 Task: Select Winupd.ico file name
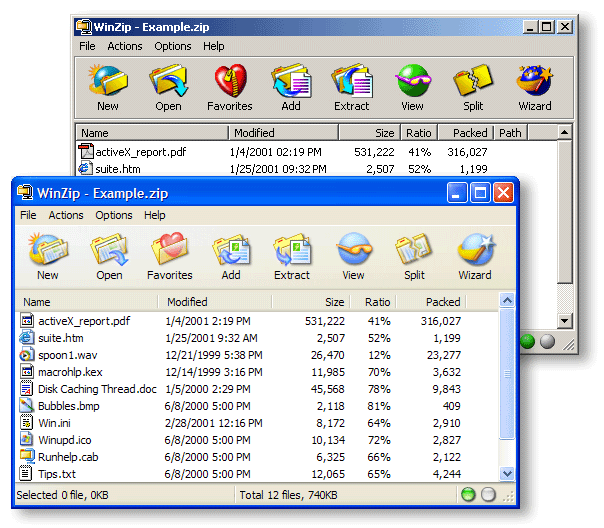click(x=65, y=440)
